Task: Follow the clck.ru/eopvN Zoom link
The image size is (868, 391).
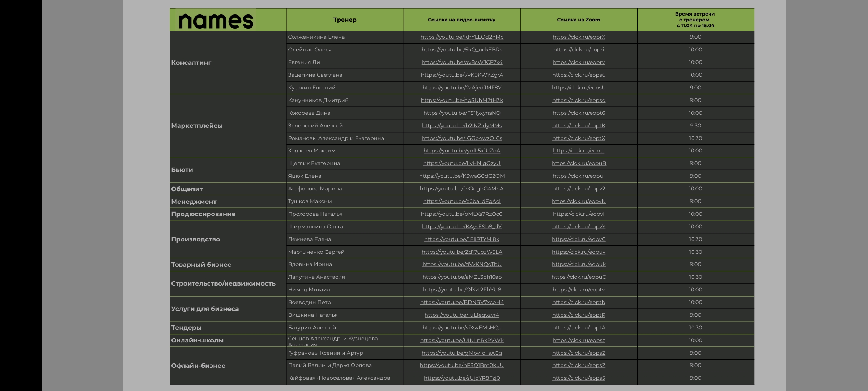Action: (579, 201)
